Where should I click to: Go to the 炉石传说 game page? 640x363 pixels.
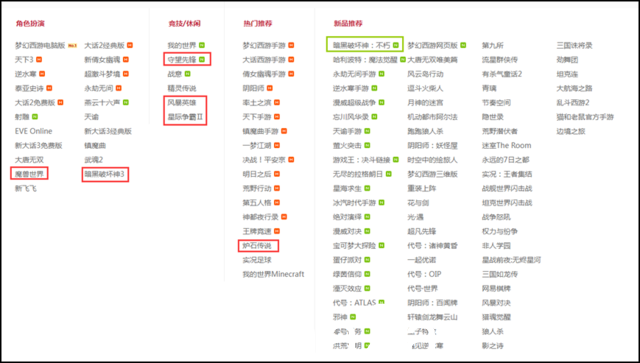tap(257, 245)
